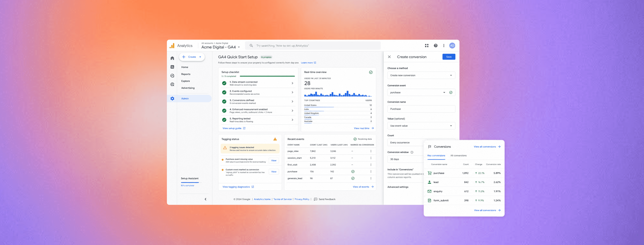Click the Admin gear icon
The height and width of the screenshot is (245, 644).
point(172,98)
